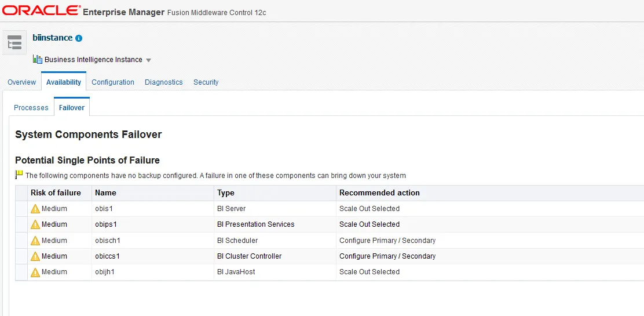The width and height of the screenshot is (644, 316).
Task: Open the Configuration tab
Action: coord(113,82)
